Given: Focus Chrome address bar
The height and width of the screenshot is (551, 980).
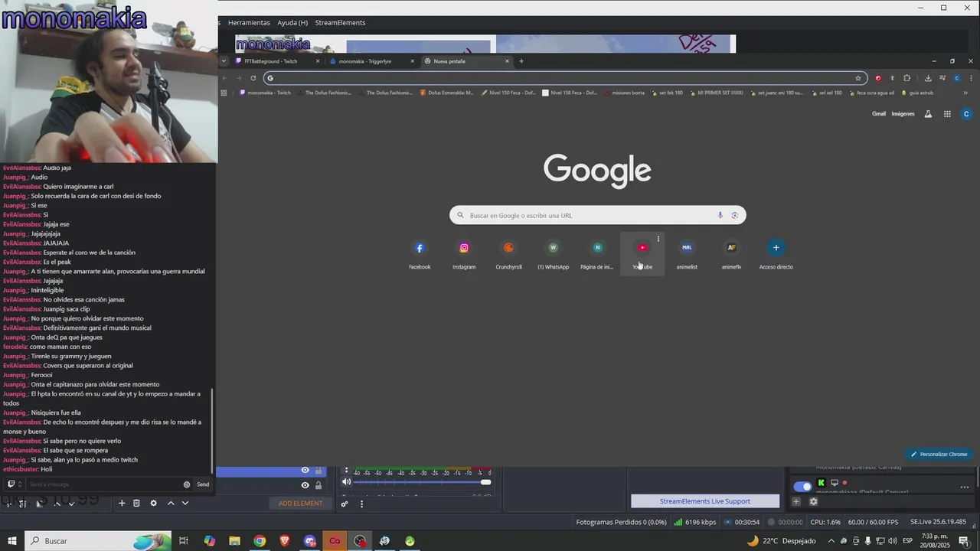Looking at the screenshot, I should [564, 78].
